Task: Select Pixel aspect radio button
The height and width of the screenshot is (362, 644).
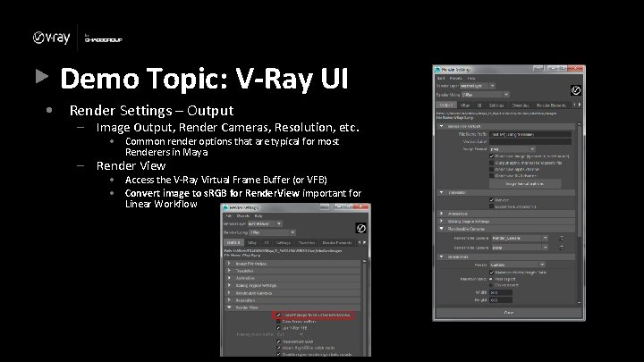Action: click(x=491, y=279)
